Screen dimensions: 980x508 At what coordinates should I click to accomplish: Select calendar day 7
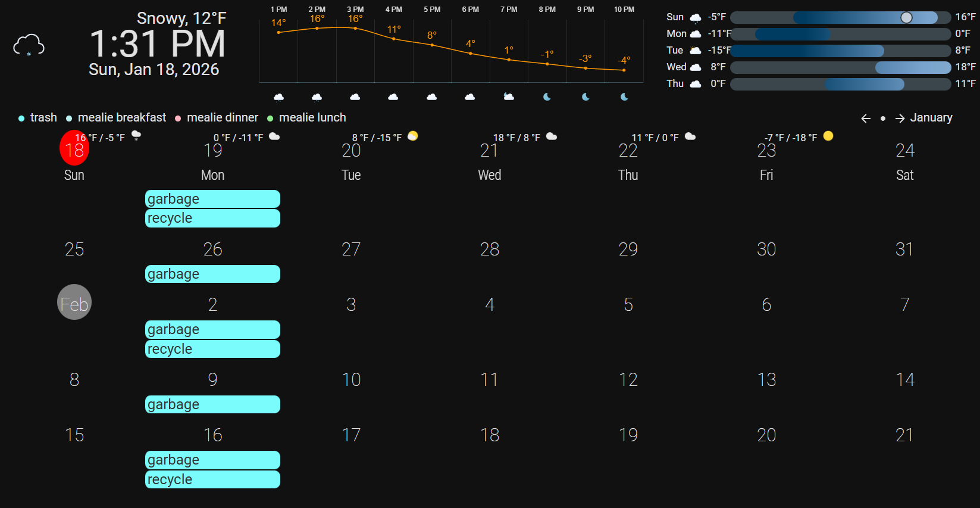tap(905, 304)
